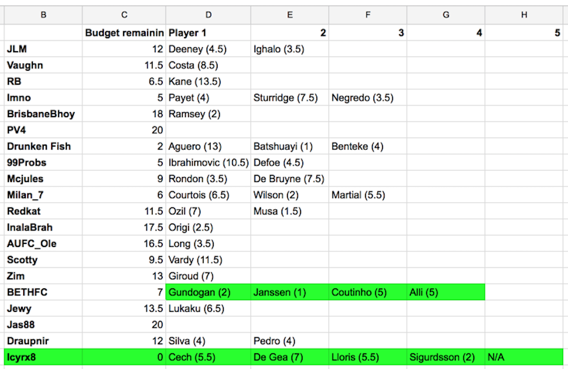Click the Negredo (3.5) cell
This screenshot has width=568, height=369.
pyautogui.click(x=368, y=98)
